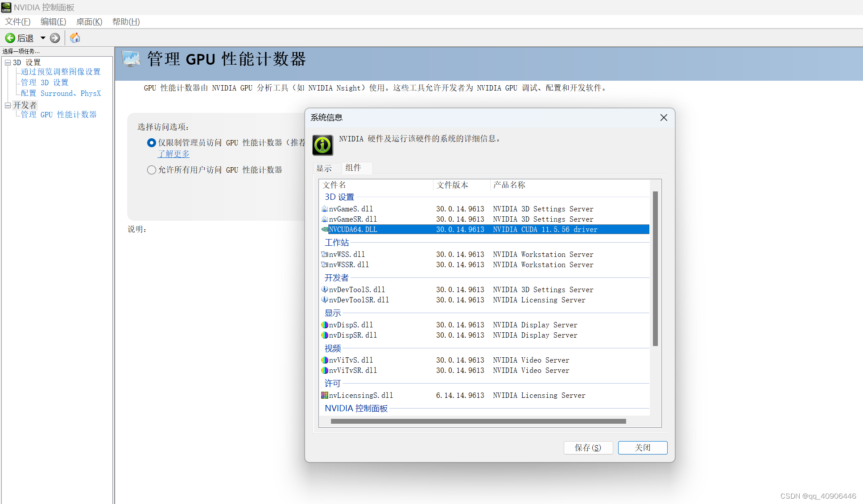Click version 6.14.14.9613 of nvLicensingS.dll

pyautogui.click(x=460, y=395)
